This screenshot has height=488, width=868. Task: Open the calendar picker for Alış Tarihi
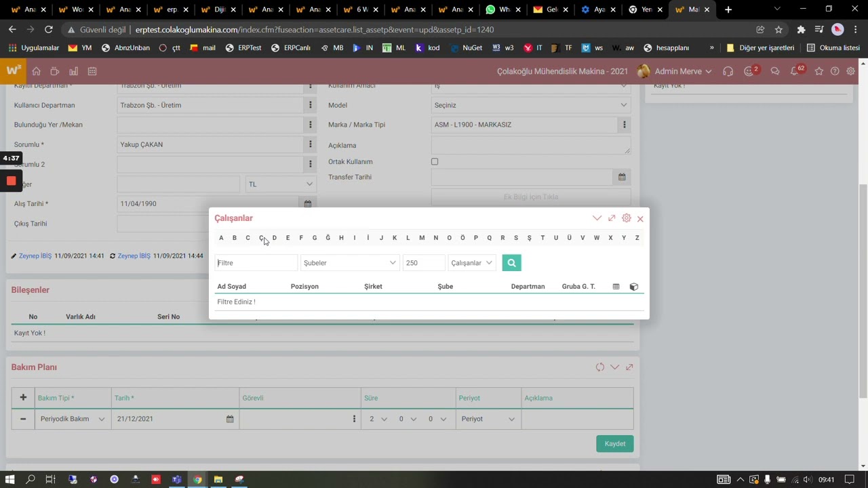[308, 203]
